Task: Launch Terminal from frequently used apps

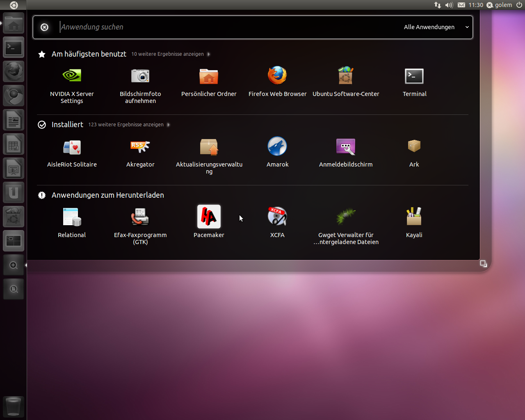Action: click(414, 82)
